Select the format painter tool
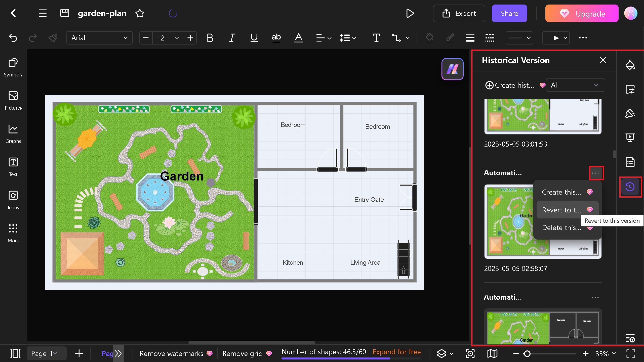The height and width of the screenshot is (362, 644). (x=53, y=38)
